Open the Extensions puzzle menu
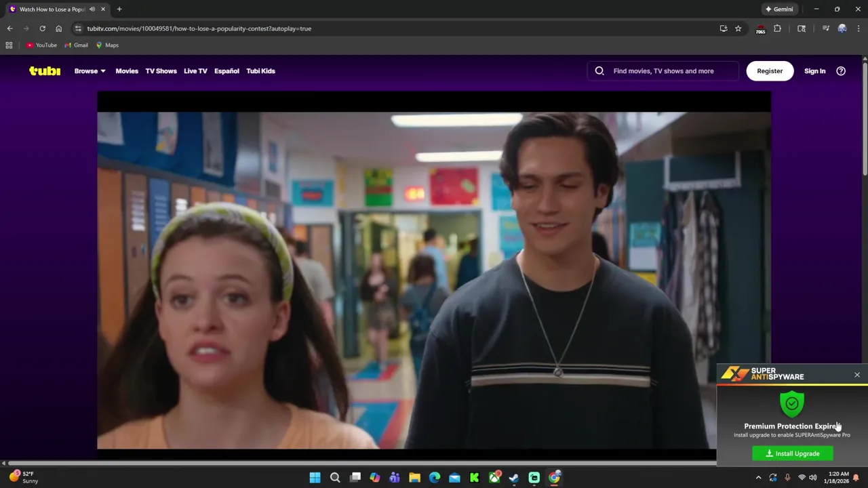868x488 pixels. tap(777, 28)
